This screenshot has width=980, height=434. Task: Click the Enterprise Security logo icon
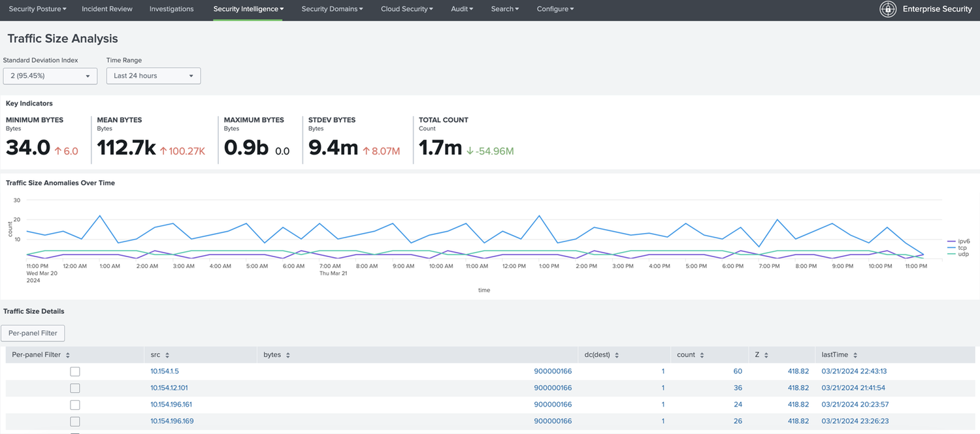pyautogui.click(x=888, y=9)
